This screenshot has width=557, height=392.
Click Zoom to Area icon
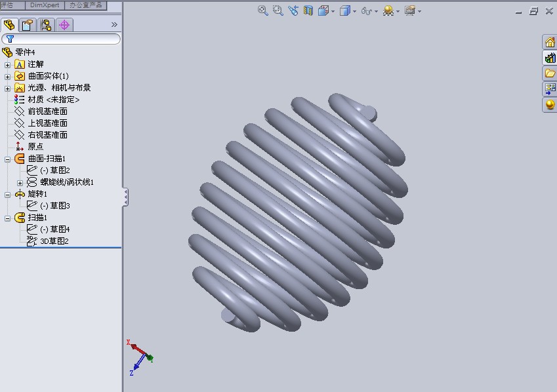(278, 10)
